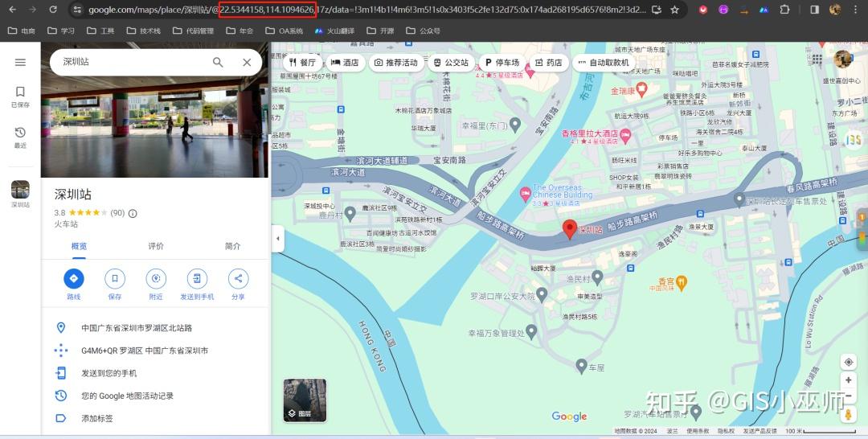Image resolution: width=868 pixels, height=439 pixels.
Task: Click the 发送到手机 send to phone button
Action: [x=197, y=284]
